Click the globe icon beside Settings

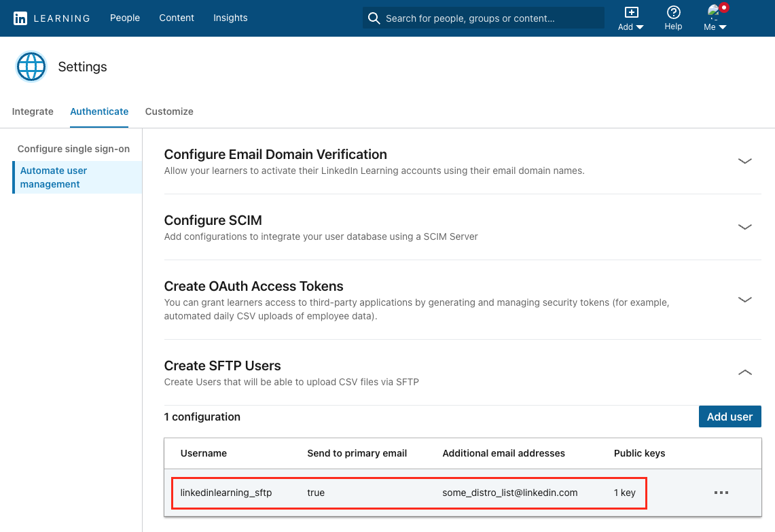point(31,66)
